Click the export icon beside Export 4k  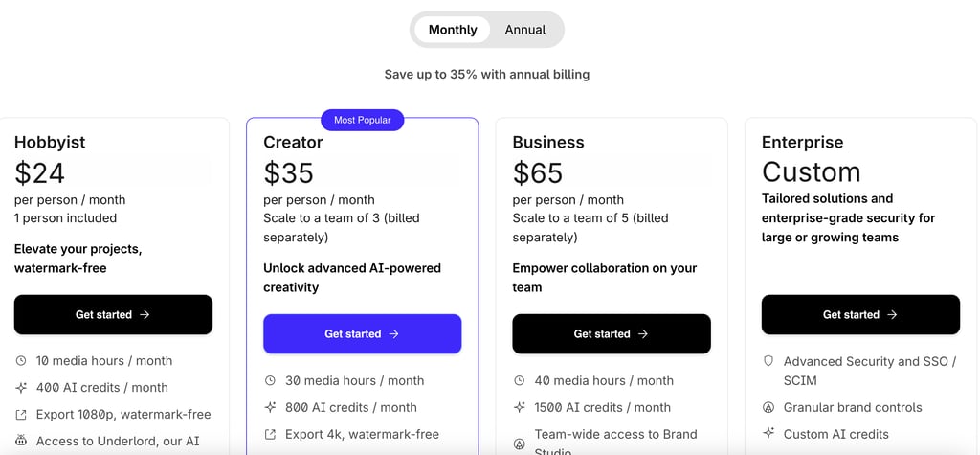[x=270, y=434]
